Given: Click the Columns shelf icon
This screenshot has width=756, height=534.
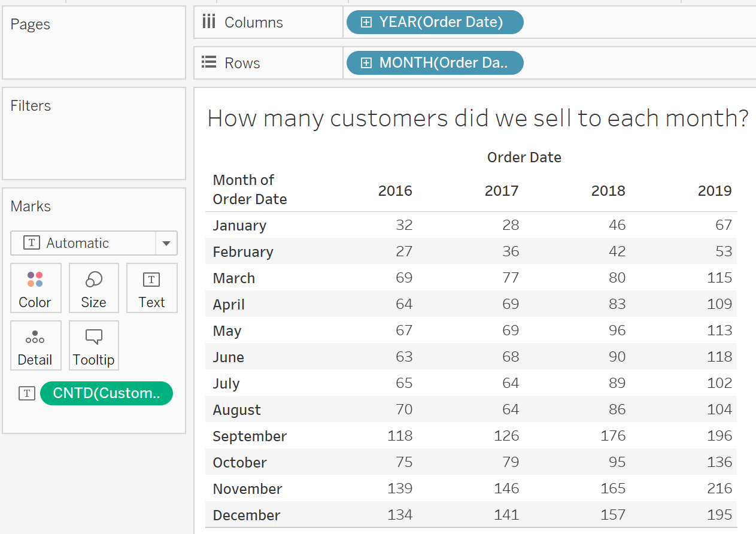Looking at the screenshot, I should [x=208, y=22].
